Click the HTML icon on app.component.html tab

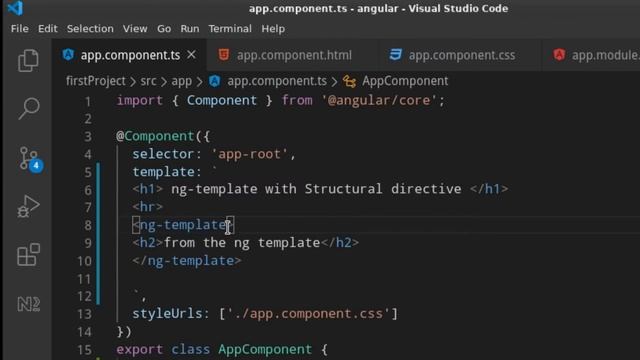pos(224,54)
